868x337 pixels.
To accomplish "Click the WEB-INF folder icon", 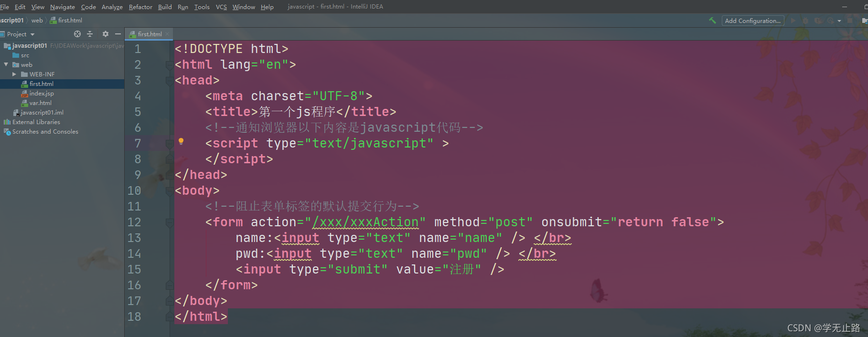I will coord(24,74).
